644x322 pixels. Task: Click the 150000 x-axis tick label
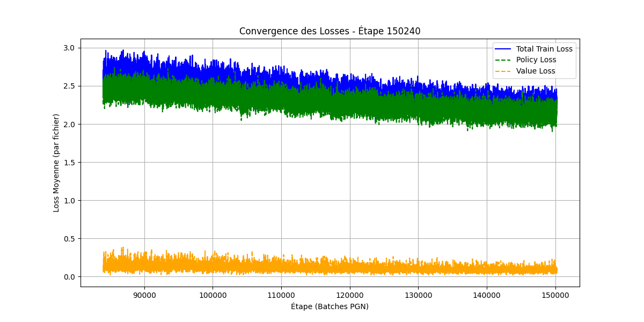(555, 295)
